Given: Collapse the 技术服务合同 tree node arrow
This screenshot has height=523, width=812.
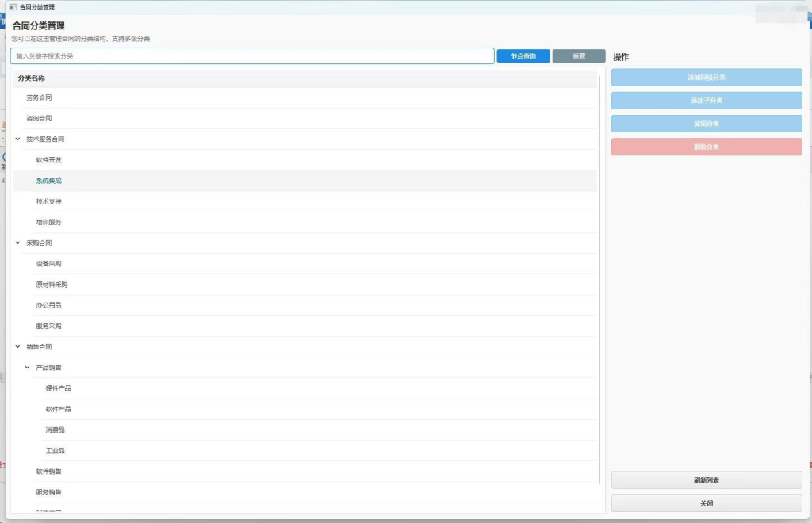Looking at the screenshot, I should click(17, 139).
